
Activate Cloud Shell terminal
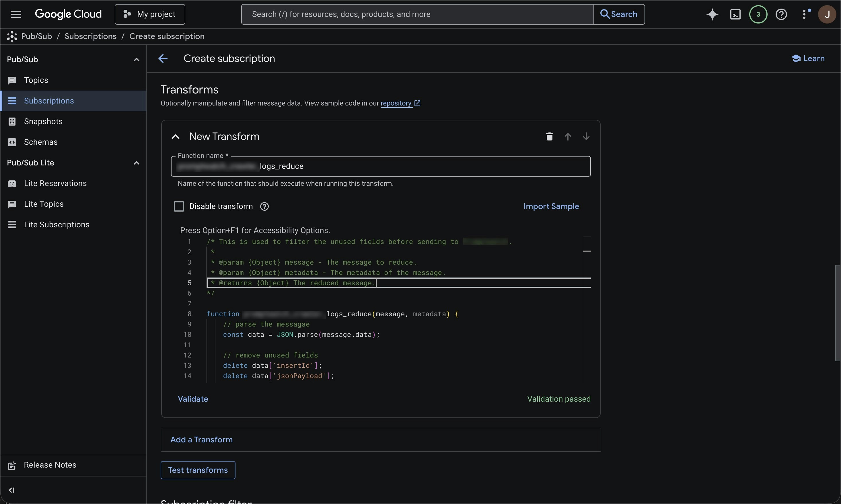point(735,14)
